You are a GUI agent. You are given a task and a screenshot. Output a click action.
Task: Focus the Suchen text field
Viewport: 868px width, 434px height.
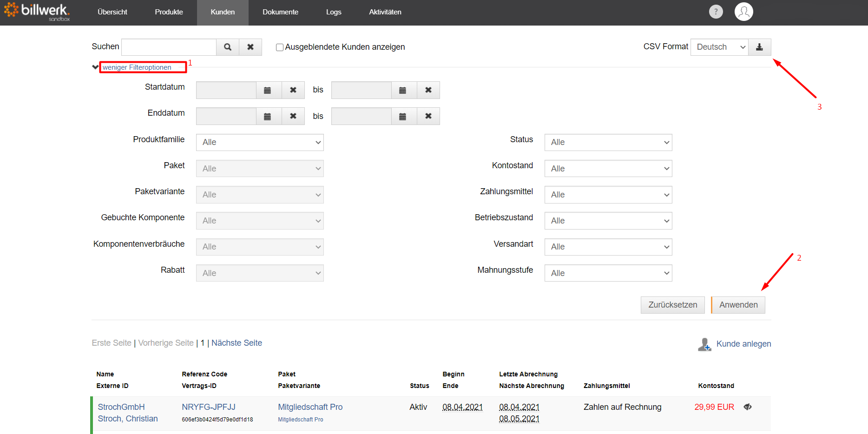coord(169,47)
